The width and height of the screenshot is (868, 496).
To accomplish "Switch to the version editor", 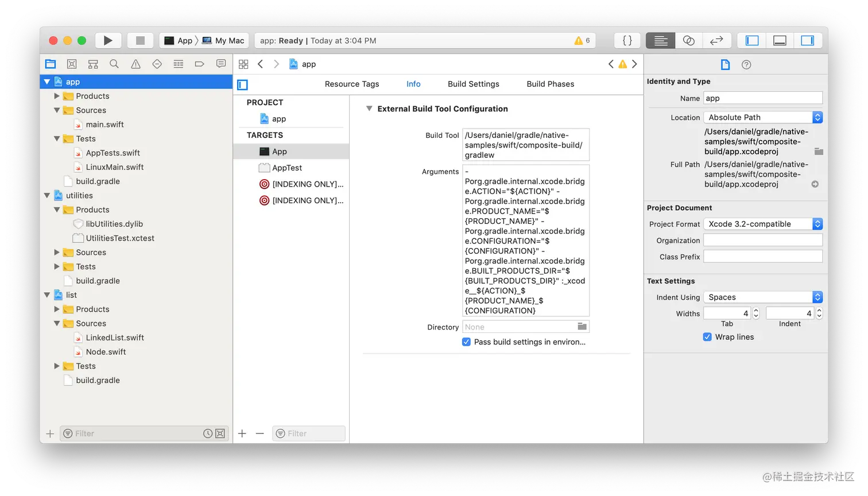I will (716, 40).
